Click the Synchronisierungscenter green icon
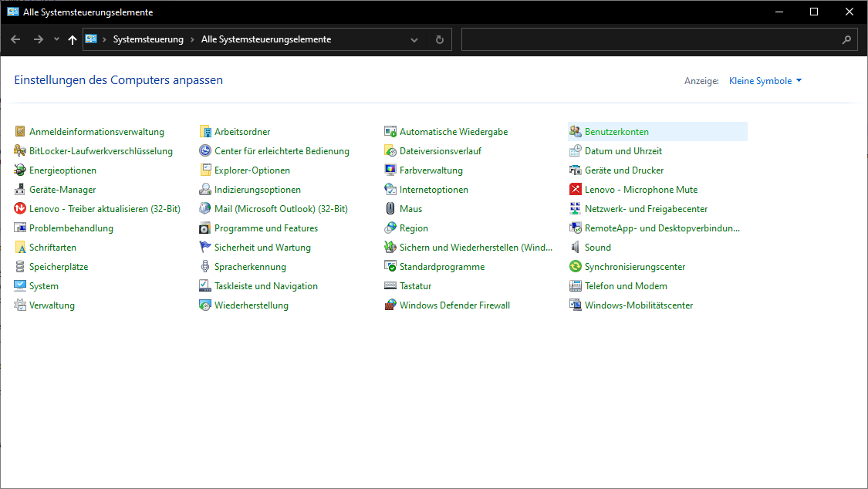 point(576,267)
